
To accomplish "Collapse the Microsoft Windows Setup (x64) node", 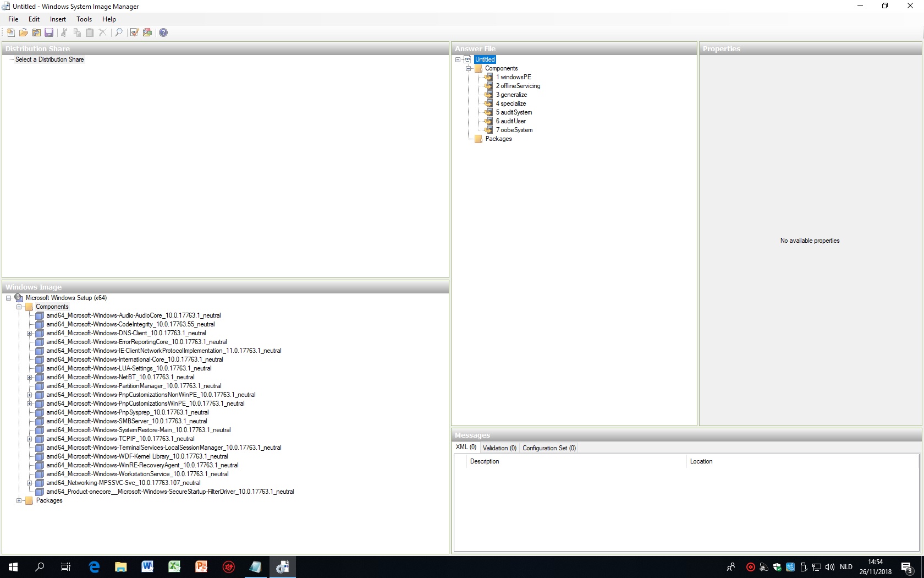I will click(8, 298).
